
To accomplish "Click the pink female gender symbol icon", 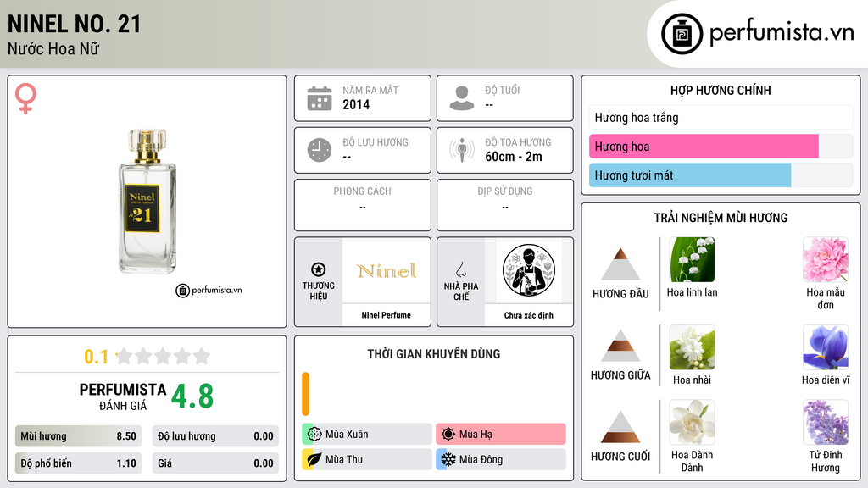I will (25, 98).
